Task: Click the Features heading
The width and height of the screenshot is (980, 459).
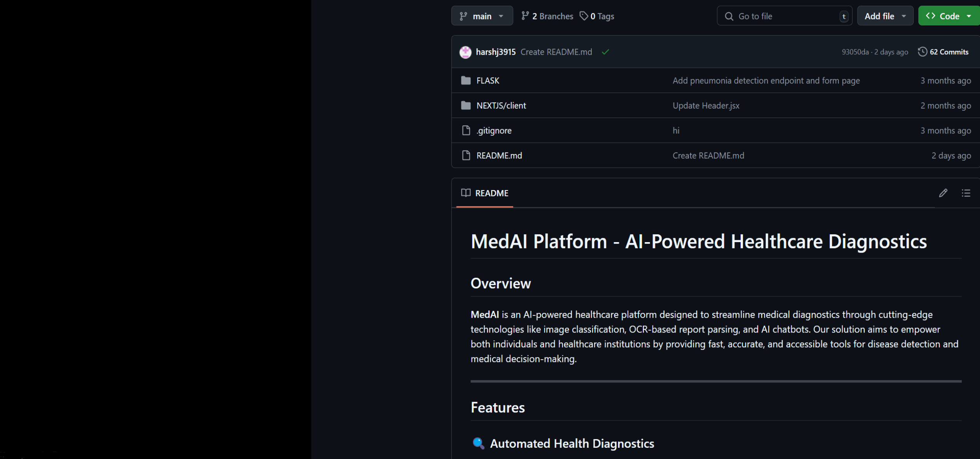Action: pyautogui.click(x=497, y=407)
